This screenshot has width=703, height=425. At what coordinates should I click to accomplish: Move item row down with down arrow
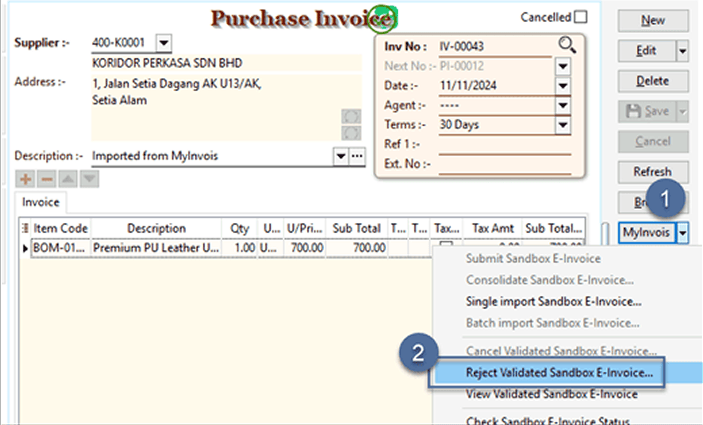point(89,179)
